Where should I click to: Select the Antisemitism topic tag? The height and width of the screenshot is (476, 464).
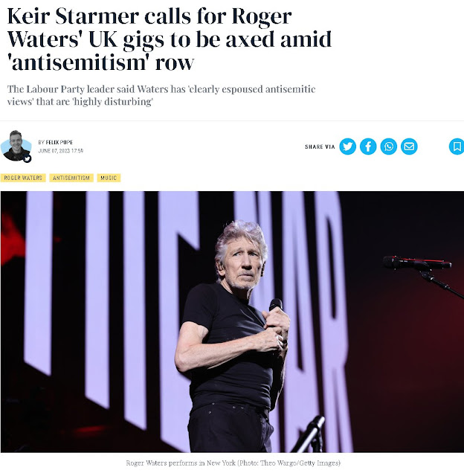click(71, 178)
